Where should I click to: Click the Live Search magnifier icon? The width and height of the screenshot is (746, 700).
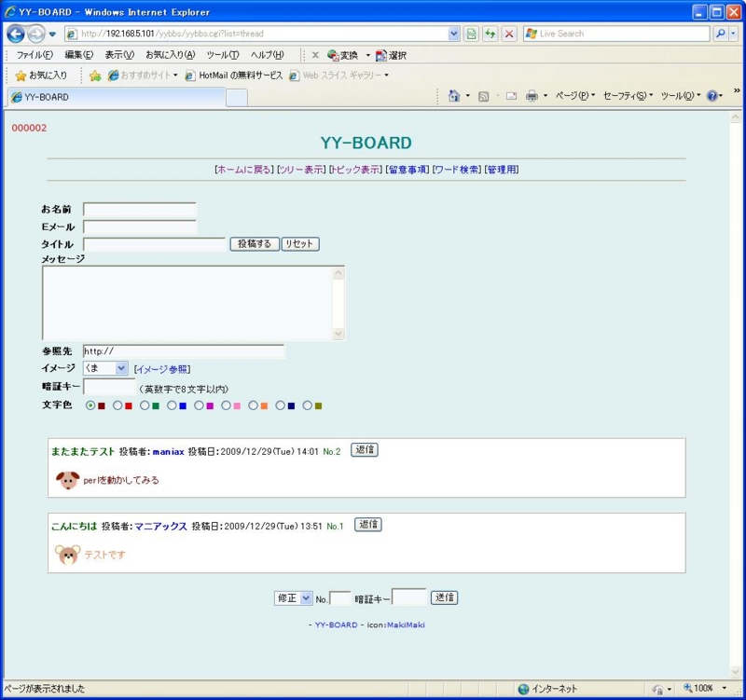pos(719,34)
